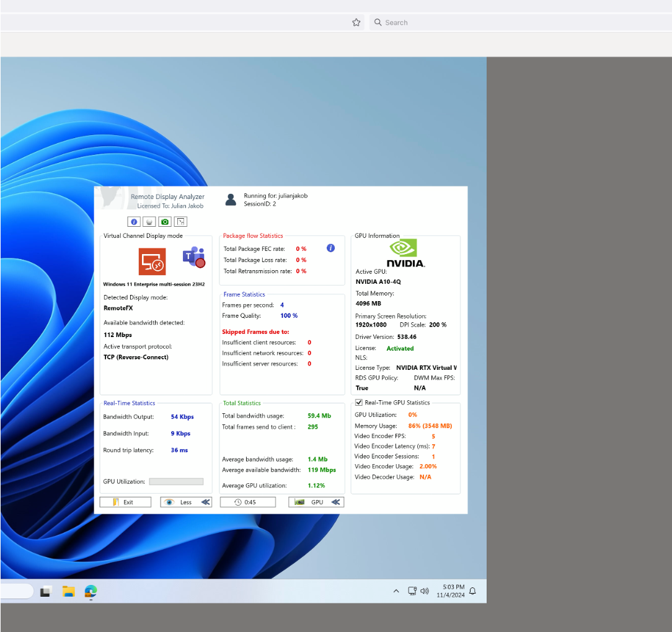Open File Explorer from the taskbar
Image resolution: width=672 pixels, height=632 pixels.
click(x=69, y=591)
